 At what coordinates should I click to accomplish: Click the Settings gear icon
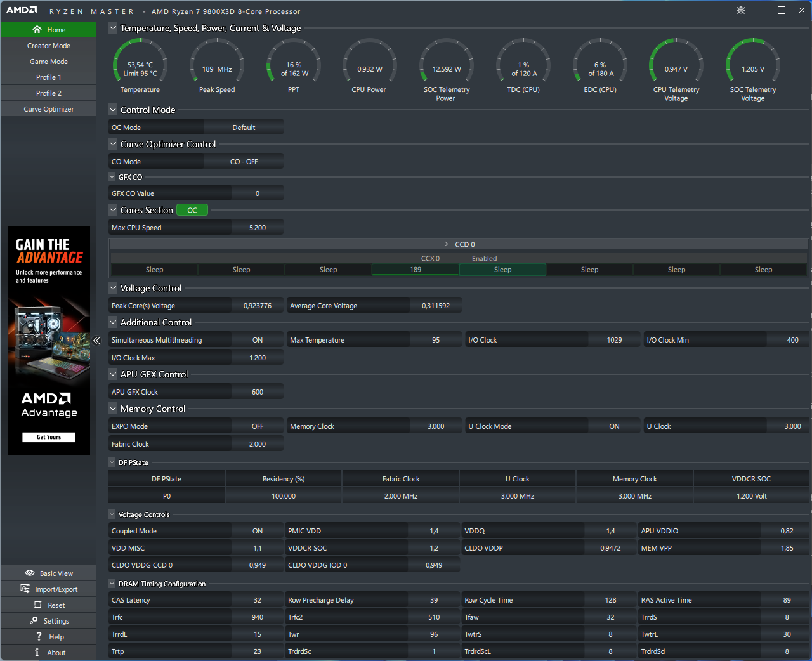34,620
